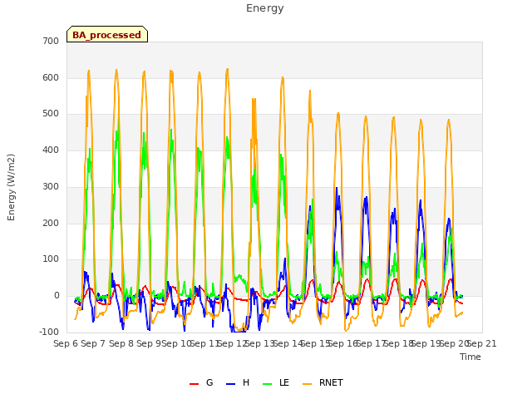The image size is (532, 399).
Task: Click the Sep 21 x-axis date label
Action: 482,343
